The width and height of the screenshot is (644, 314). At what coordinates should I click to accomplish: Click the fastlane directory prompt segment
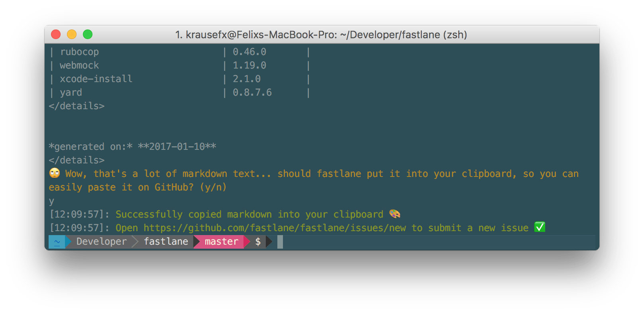[166, 241]
